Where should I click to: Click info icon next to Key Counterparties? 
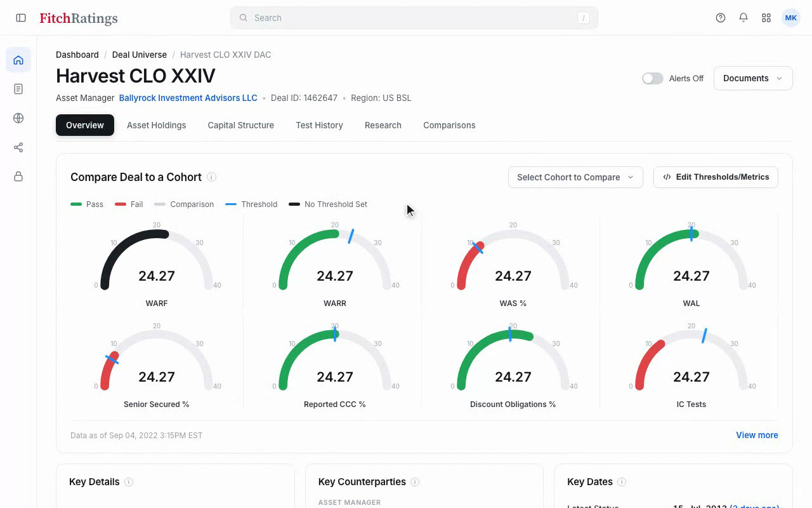point(415,482)
